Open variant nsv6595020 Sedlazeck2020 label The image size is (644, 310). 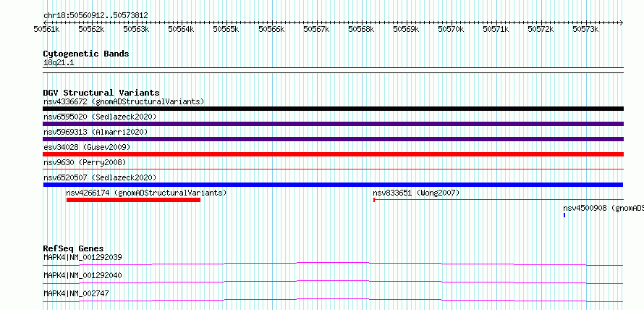[100, 117]
